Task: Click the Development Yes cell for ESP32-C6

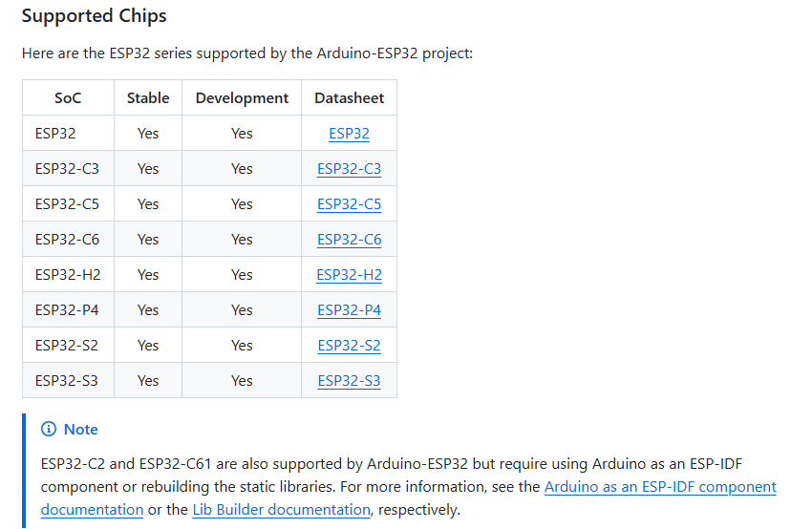Action: [x=242, y=239]
